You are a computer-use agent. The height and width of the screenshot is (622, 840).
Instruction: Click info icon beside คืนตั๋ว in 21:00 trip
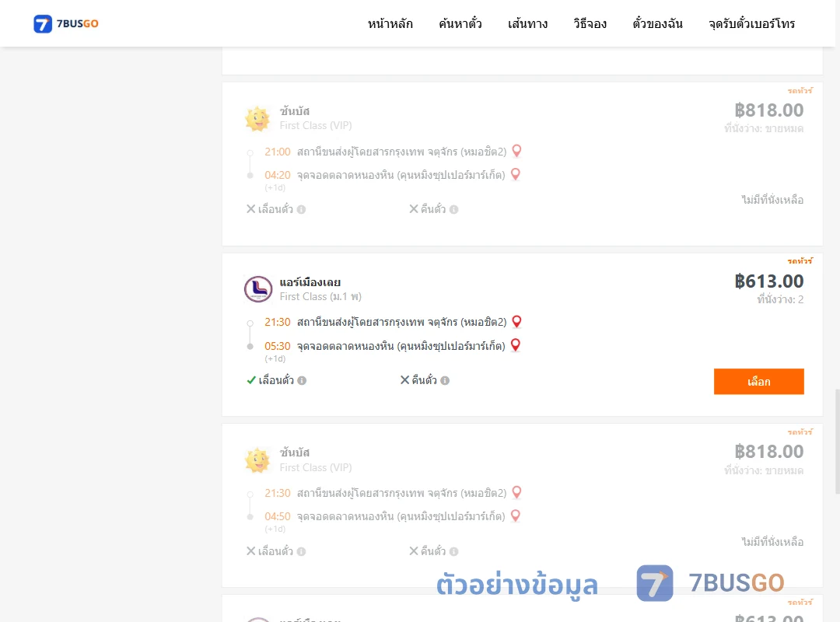point(453,209)
